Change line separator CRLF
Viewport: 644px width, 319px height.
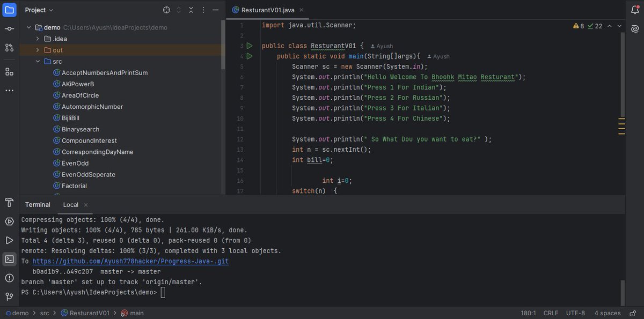pyautogui.click(x=551, y=313)
